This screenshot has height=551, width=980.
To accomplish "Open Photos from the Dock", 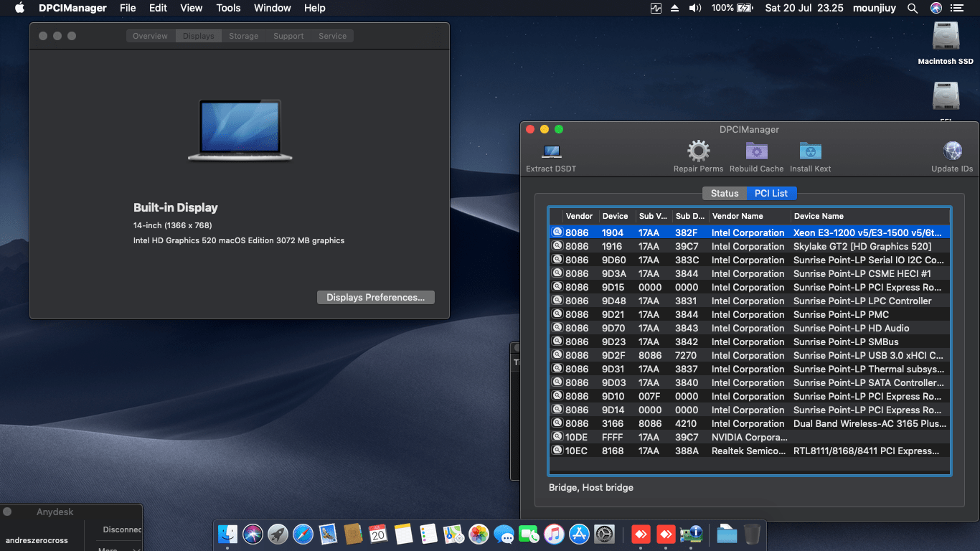I will pyautogui.click(x=479, y=534).
